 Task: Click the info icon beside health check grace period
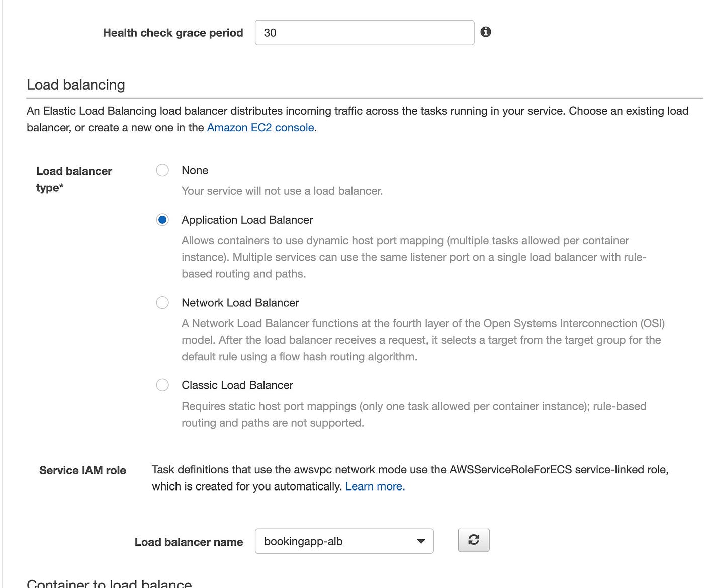pyautogui.click(x=486, y=32)
